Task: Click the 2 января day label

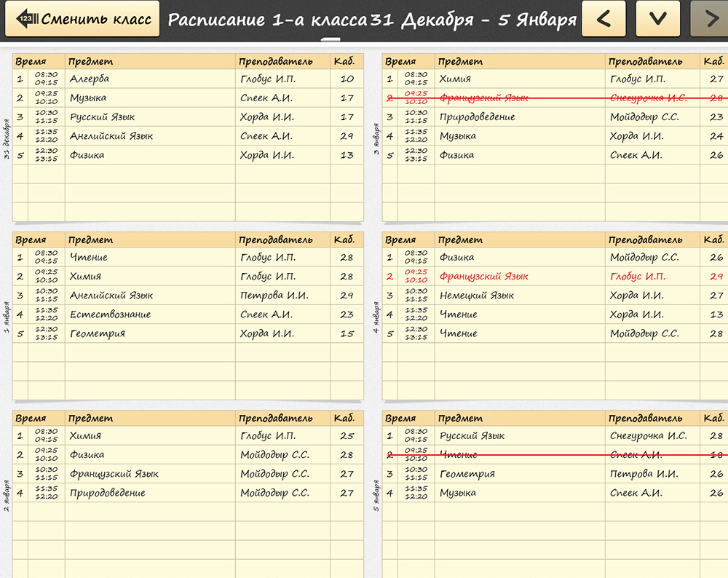Action: tap(7, 495)
